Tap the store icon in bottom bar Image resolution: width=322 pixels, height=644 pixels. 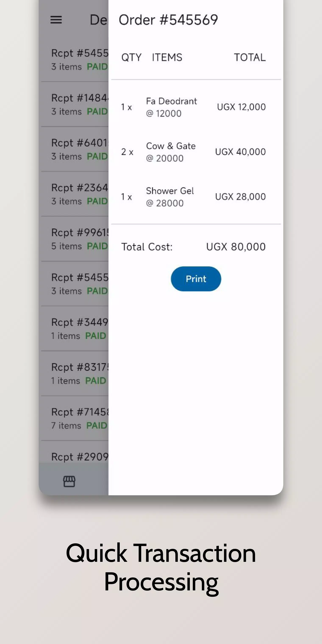[x=69, y=481]
